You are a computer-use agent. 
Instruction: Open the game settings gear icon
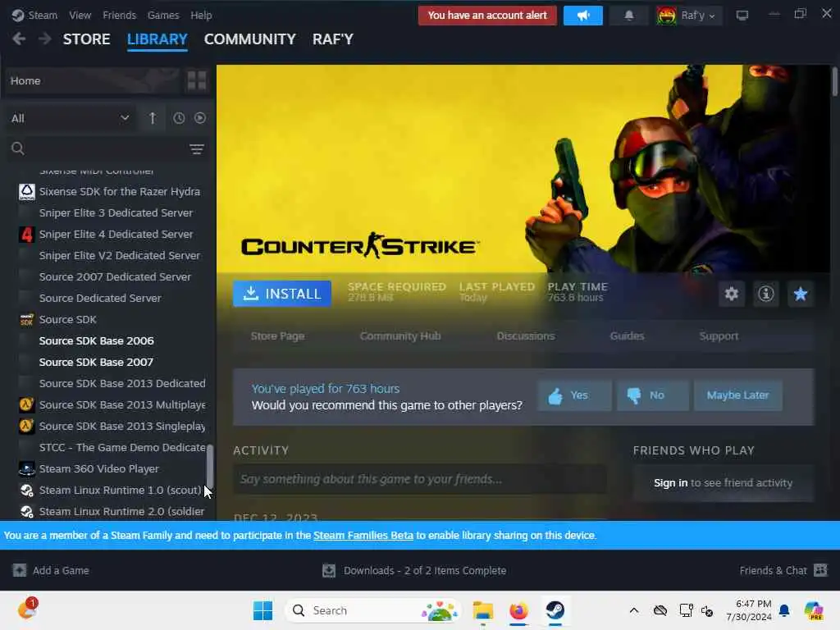[x=731, y=294]
